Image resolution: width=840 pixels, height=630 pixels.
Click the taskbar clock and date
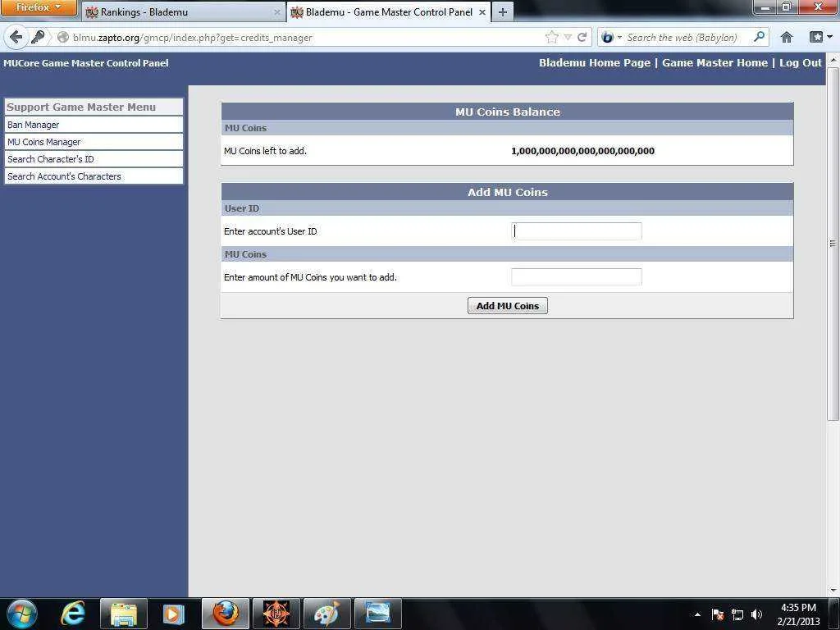[x=798, y=614]
